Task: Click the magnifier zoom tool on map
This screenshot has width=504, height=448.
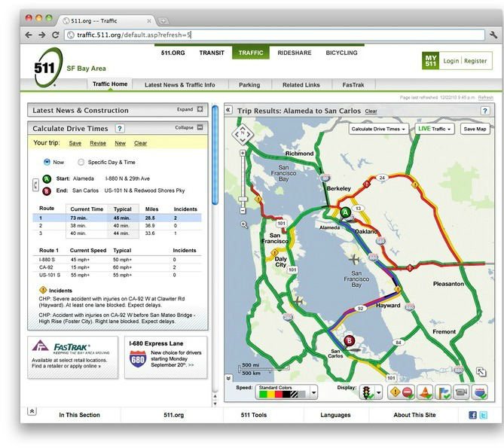Action: pyautogui.click(x=244, y=224)
